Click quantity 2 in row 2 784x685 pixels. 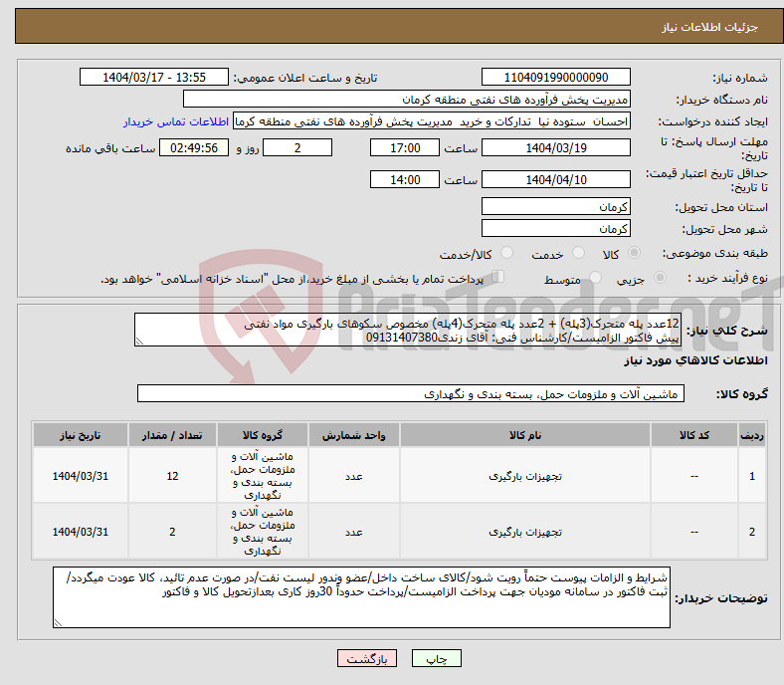pyautogui.click(x=172, y=532)
